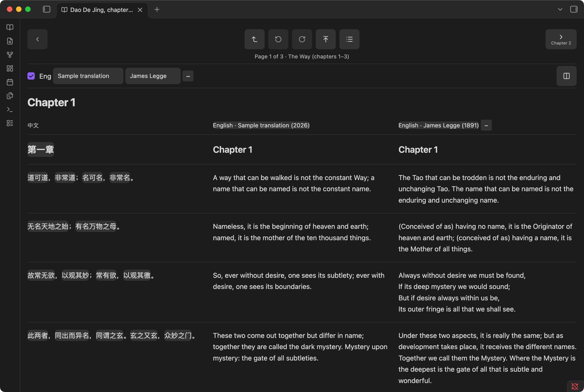584x392 pixels.
Task: Remove translation with minus beside James Legge dropdown
Action: [x=188, y=76]
